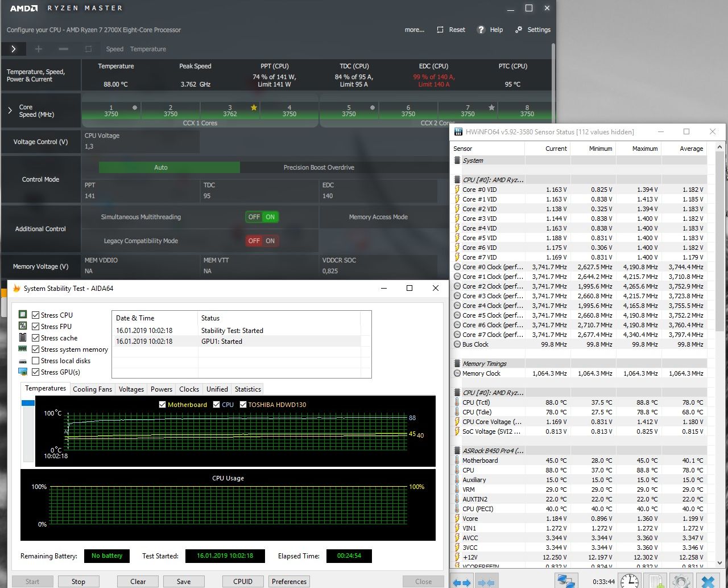Toggle CPU graph checkbox in AIDA64
The width and height of the screenshot is (728, 588).
click(216, 405)
